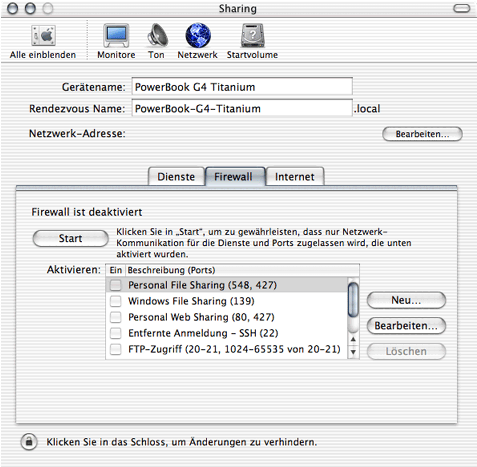
Task: Enable Windows File Sharing (139) checkbox
Action: click(x=116, y=301)
